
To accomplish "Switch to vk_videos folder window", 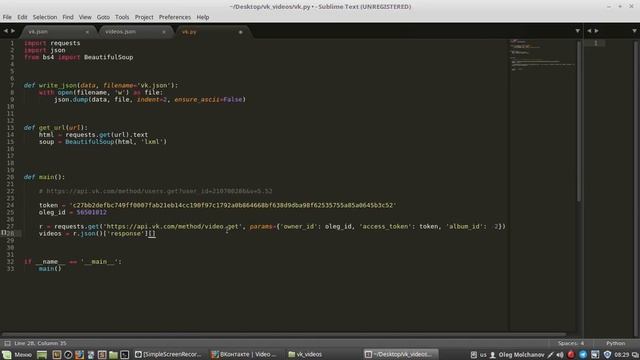I will point(305,354).
